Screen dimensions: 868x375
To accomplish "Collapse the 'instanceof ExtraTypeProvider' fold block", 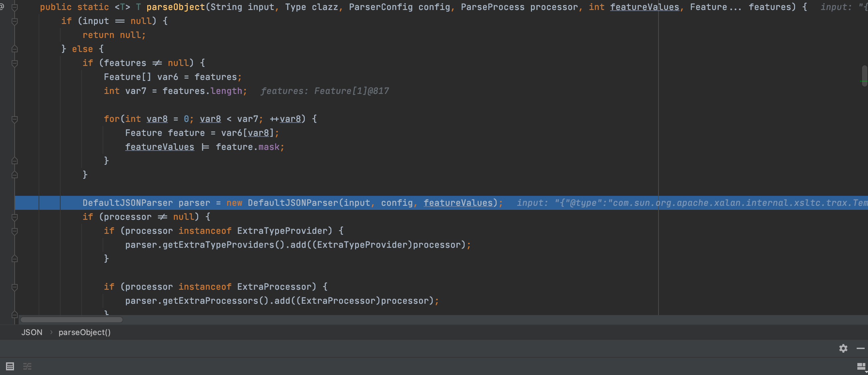I will (x=15, y=231).
